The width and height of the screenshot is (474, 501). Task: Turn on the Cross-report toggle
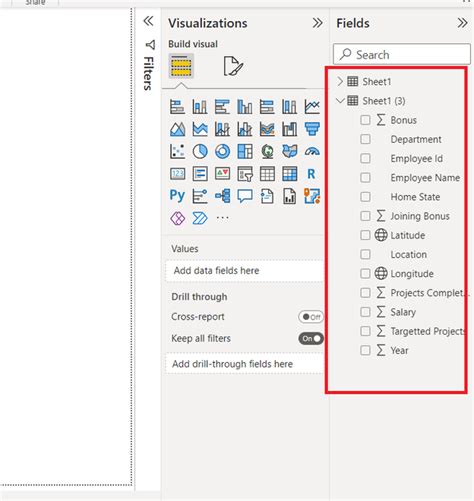click(x=311, y=317)
